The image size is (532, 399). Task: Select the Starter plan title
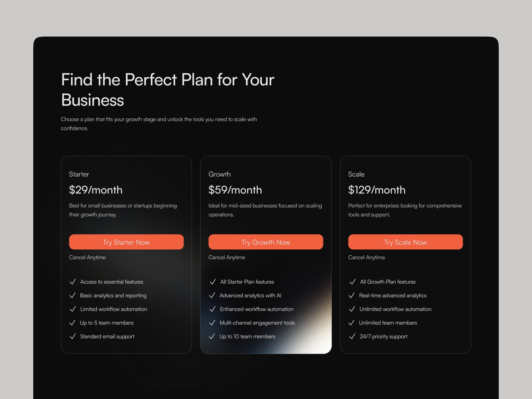79,174
